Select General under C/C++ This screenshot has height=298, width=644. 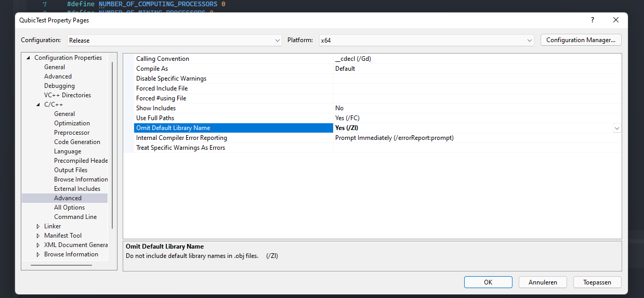coord(64,114)
